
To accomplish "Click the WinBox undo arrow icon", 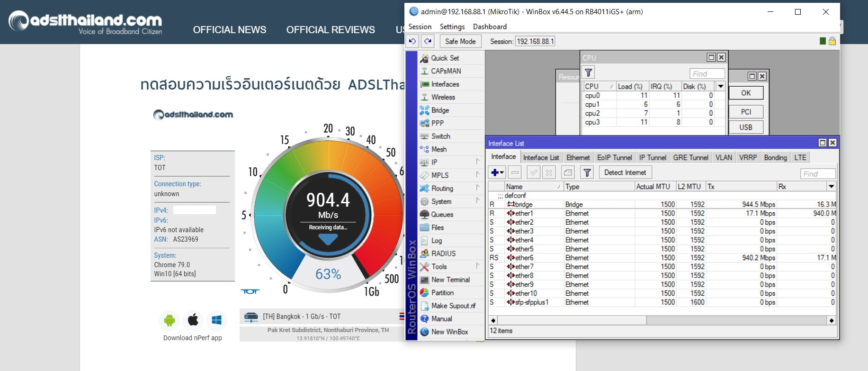I will 412,41.
